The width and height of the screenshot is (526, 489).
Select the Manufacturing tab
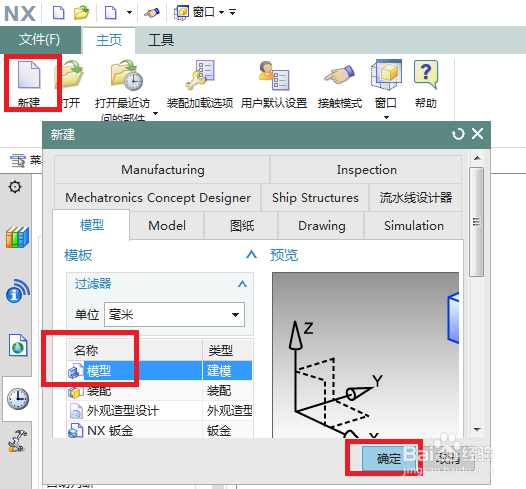tap(162, 170)
